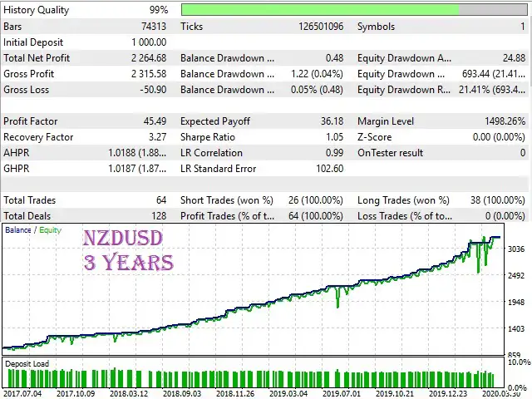
Task: Select the Sharpe Ratio row
Action: click(262, 137)
